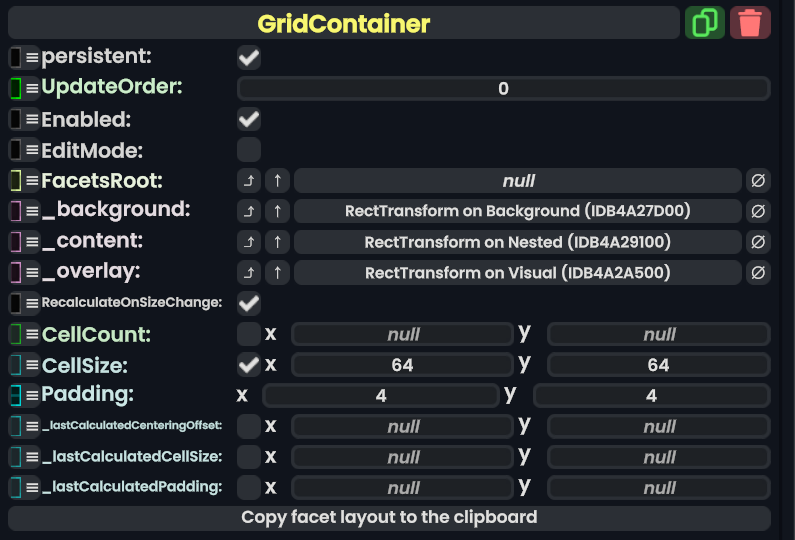Viewport: 795px width, 540px height.
Task: Clear the _overlay reference with null icon
Action: 758,273
